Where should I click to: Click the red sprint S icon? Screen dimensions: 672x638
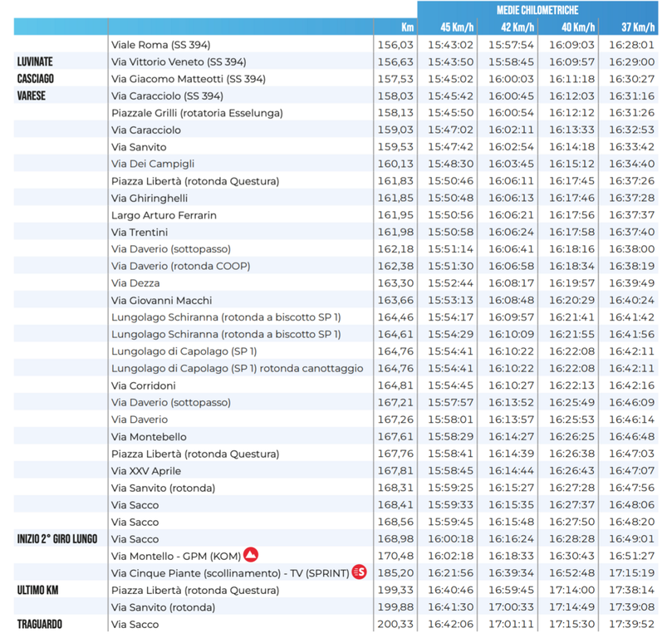[x=359, y=572]
